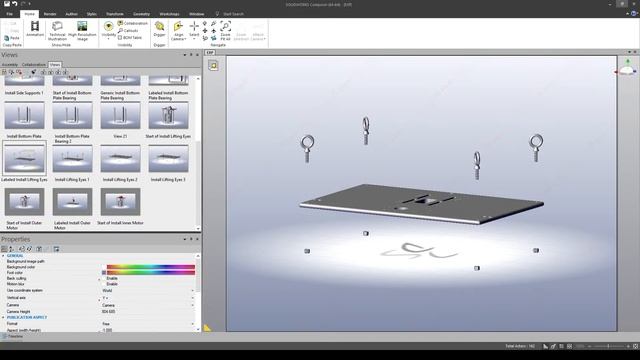Click the selection mode icon in status bar
Screen dimensions: 640x360
tap(545, 346)
